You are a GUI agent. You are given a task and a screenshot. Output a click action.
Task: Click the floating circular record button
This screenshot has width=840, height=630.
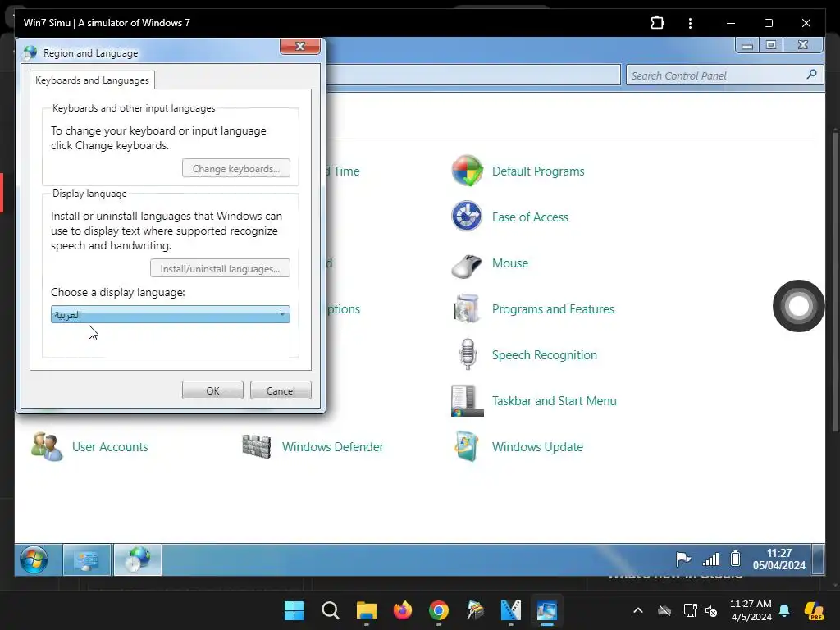pyautogui.click(x=799, y=306)
